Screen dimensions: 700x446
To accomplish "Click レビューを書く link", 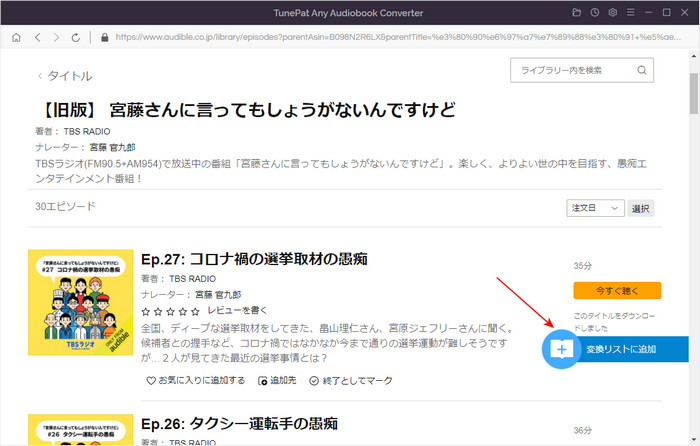I will pos(237,310).
